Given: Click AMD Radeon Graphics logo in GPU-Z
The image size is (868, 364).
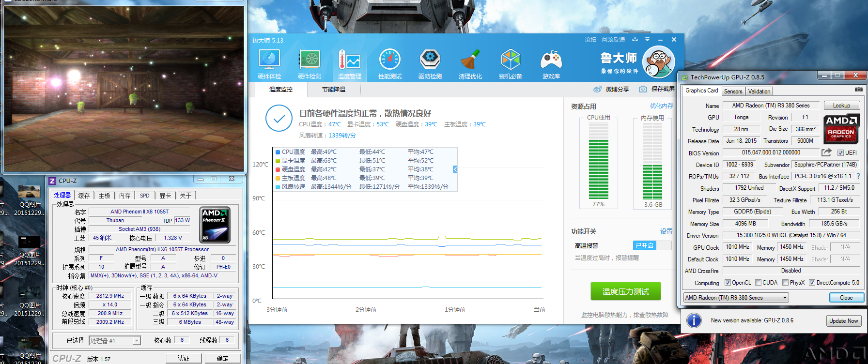Looking at the screenshot, I should point(841,128).
